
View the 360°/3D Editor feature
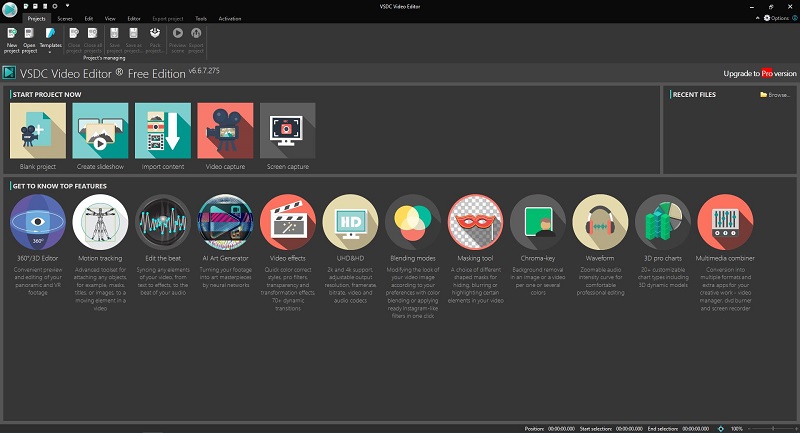click(38, 222)
